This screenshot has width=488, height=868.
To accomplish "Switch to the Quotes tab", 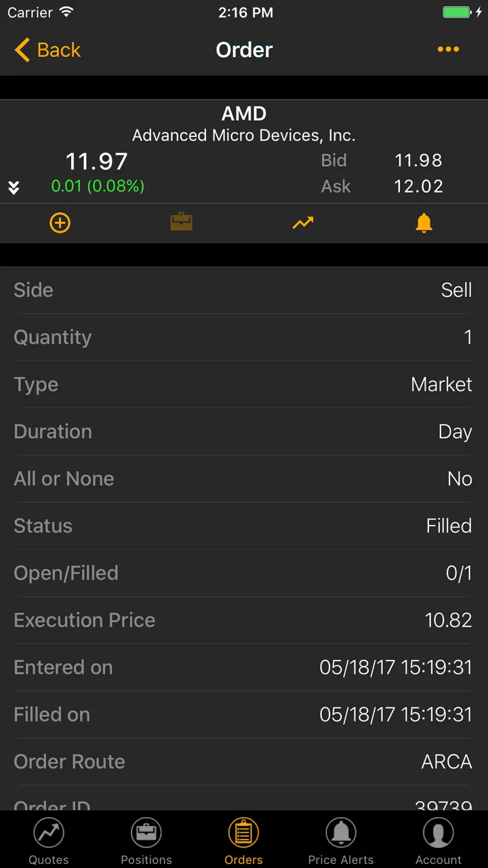I will (x=49, y=841).
